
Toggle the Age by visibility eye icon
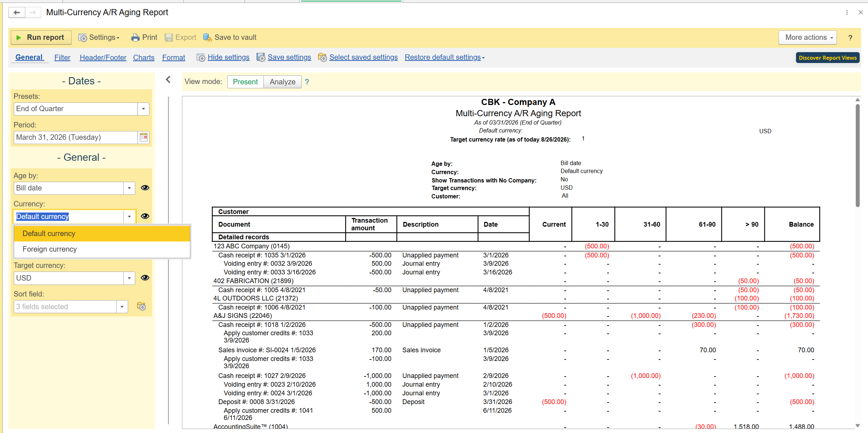[x=145, y=188]
